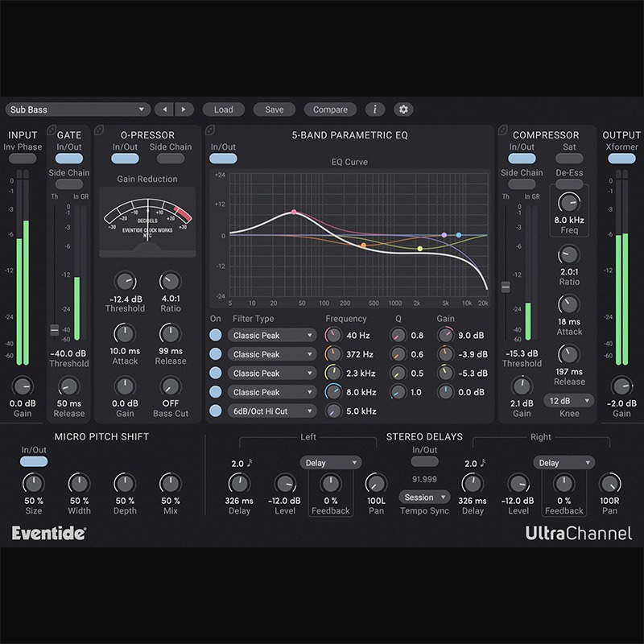Open filter type dropdown for 372 Hz band
The image size is (644, 644).
point(272,354)
